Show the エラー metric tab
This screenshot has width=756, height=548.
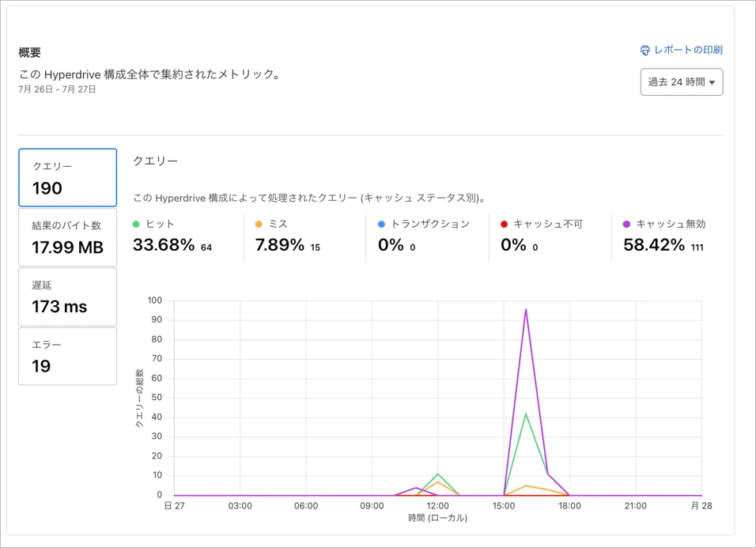tap(68, 356)
